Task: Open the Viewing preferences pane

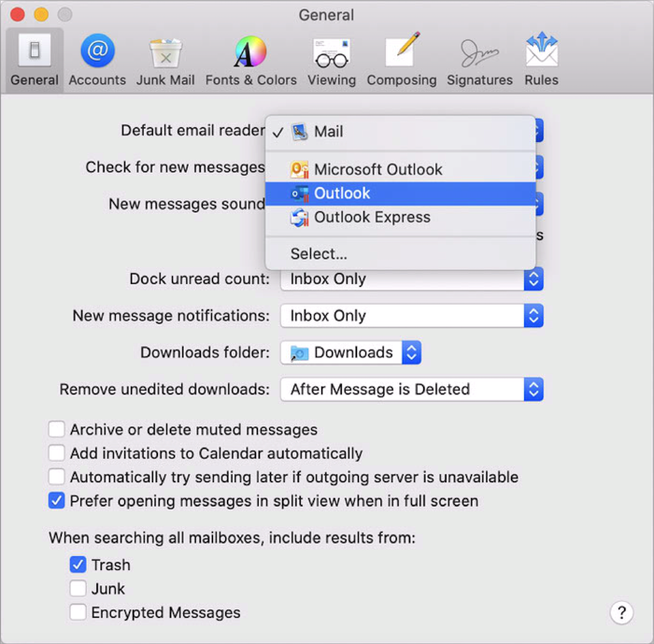Action: pyautogui.click(x=332, y=60)
